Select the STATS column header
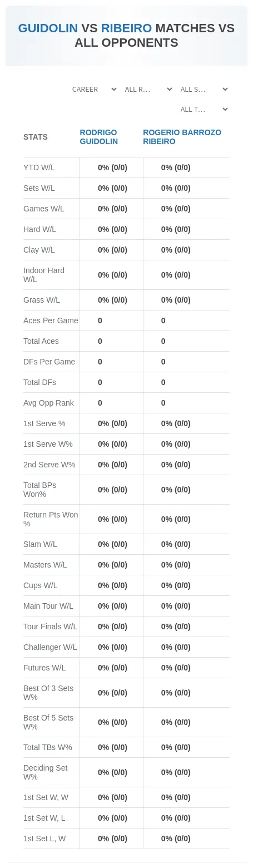This screenshot has width=253, height=868. tap(36, 137)
